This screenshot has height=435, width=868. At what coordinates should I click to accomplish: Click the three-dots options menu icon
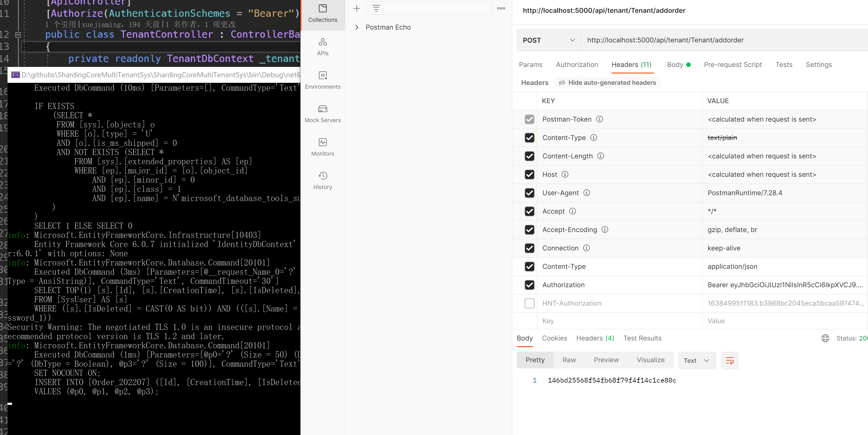pyautogui.click(x=501, y=8)
